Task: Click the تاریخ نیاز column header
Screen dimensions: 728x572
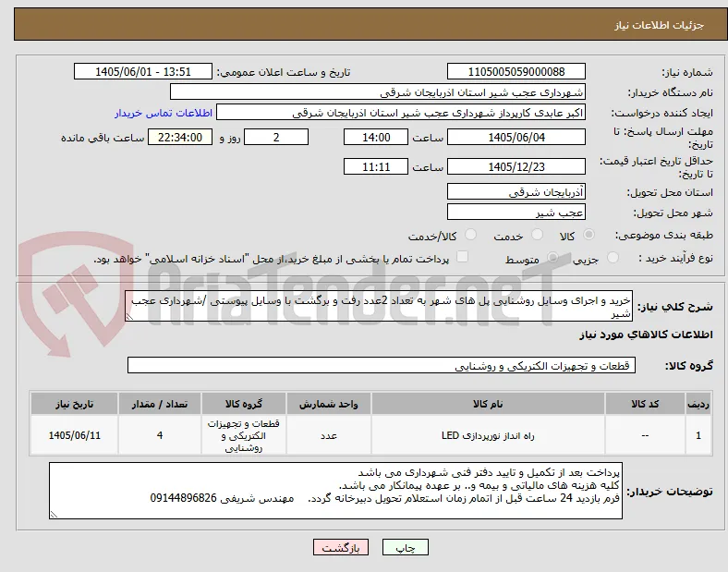Action: coord(74,404)
